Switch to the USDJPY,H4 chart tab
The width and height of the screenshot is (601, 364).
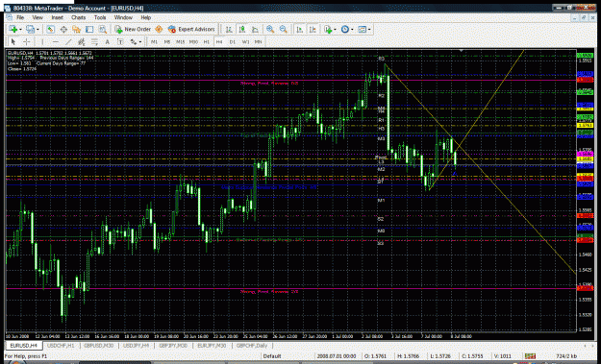point(137,346)
